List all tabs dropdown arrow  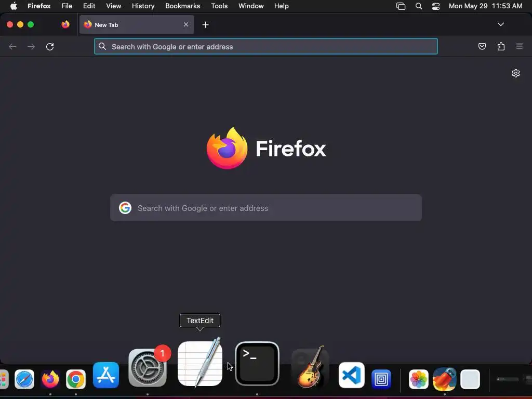click(500, 24)
